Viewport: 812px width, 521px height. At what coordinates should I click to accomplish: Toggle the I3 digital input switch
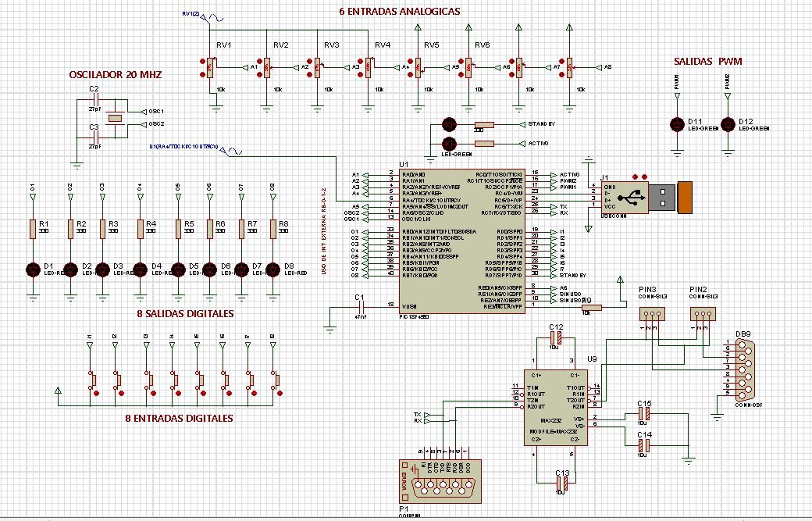coord(148,382)
